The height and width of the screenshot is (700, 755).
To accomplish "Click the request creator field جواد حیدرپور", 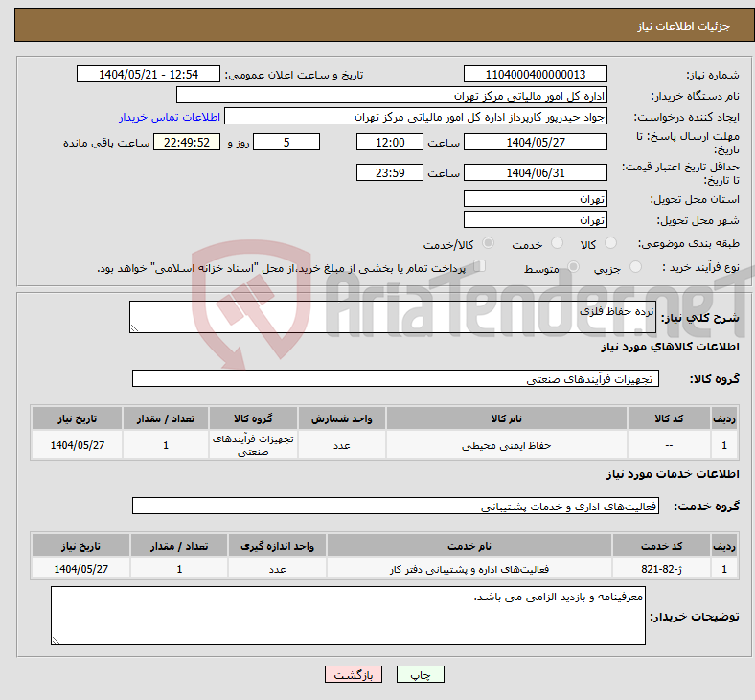I will click(x=416, y=117).
